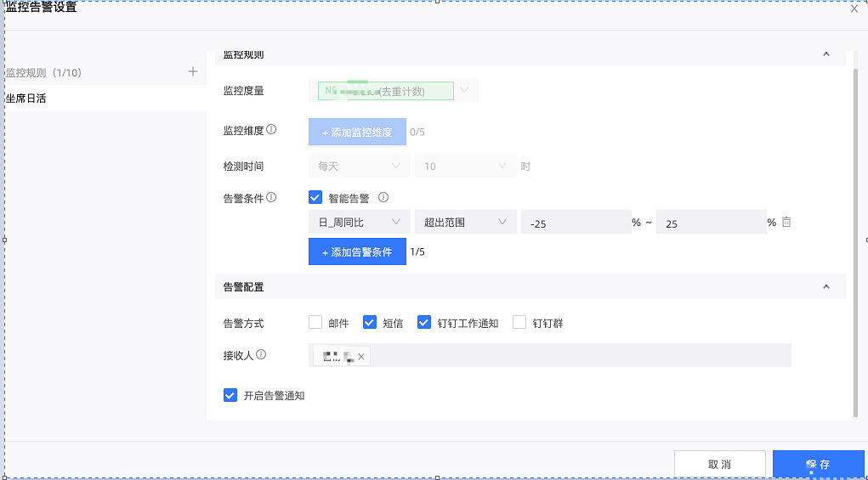Toggle 开启告警通知 checkbox
The height and width of the screenshot is (480, 868).
coord(230,395)
